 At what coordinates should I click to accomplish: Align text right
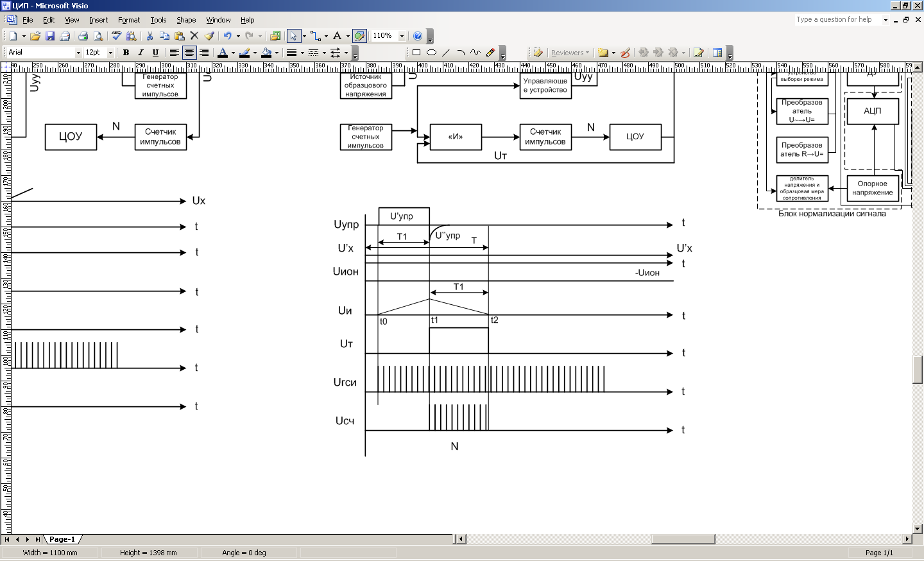coord(204,53)
